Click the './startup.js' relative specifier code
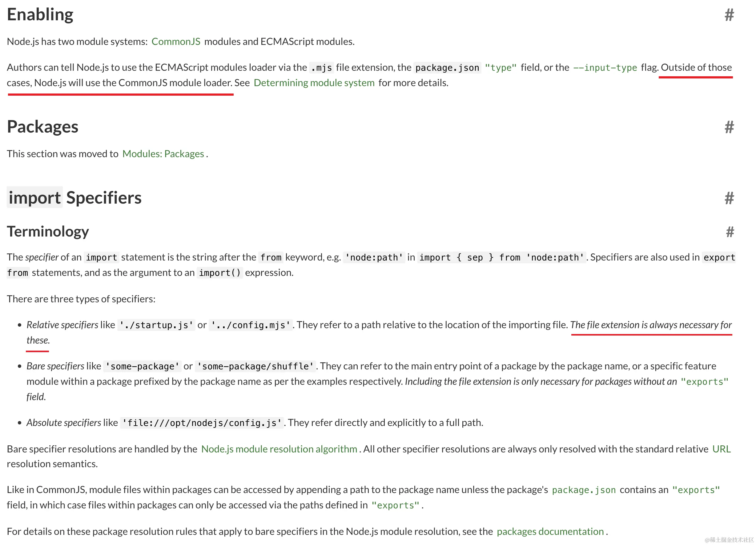This screenshot has width=756, height=545. [x=156, y=325]
